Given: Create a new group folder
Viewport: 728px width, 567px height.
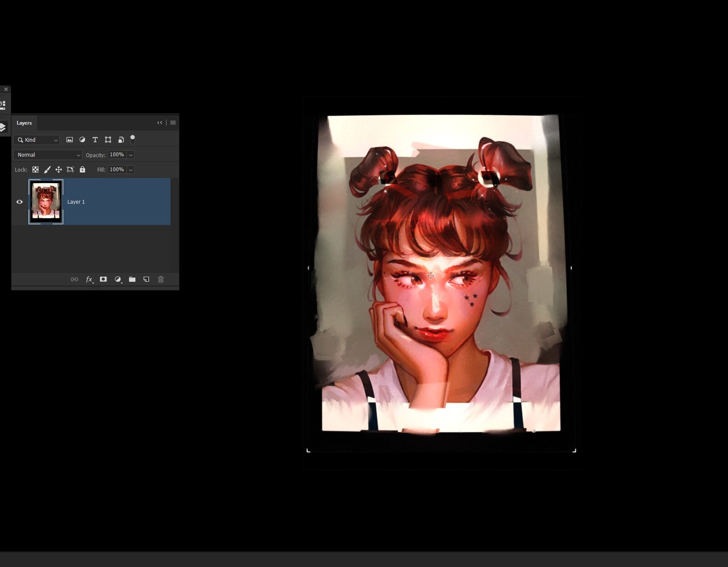Looking at the screenshot, I should (x=132, y=279).
